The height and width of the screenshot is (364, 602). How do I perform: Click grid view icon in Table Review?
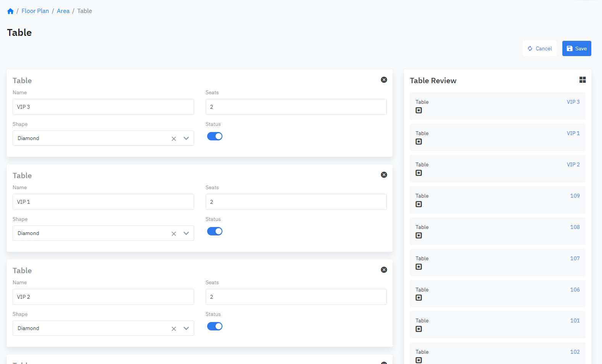coord(582,80)
